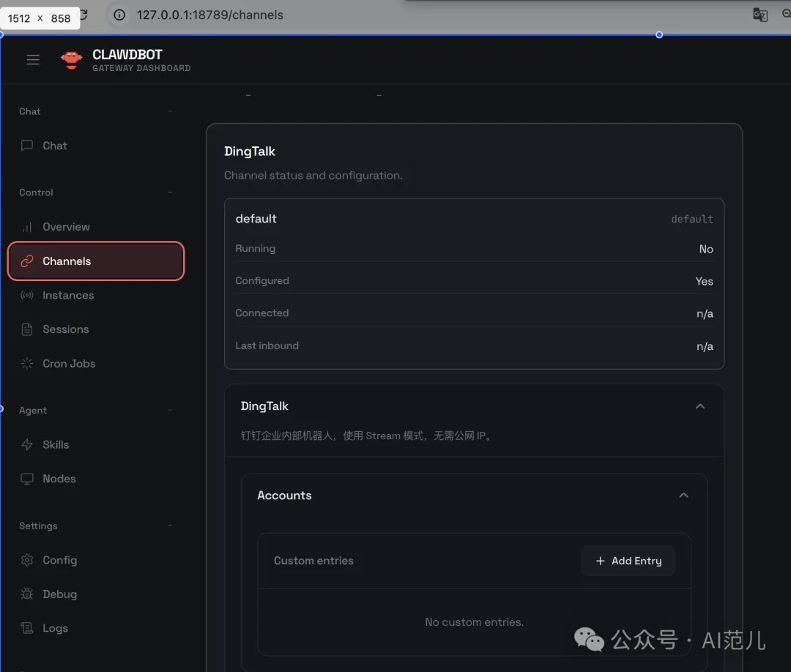Click the gray monospace 'default' tag

click(x=692, y=219)
